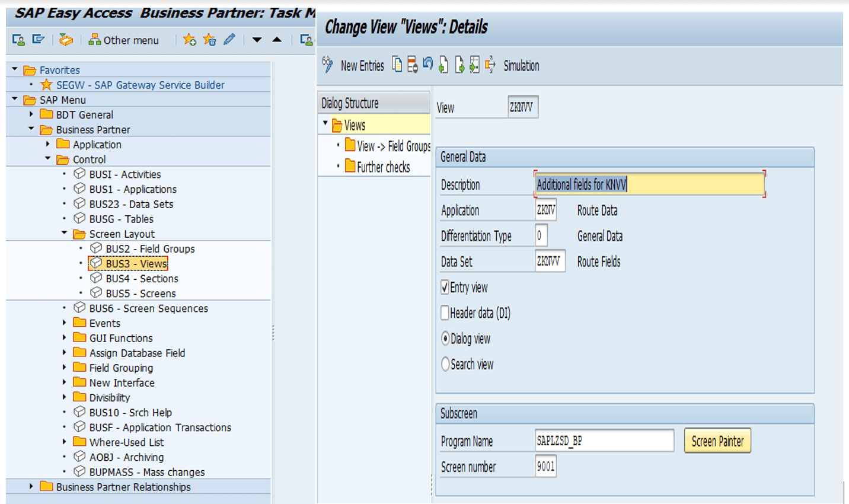
Task: Click the Change Favorites pencil icon
Action: 229,40
